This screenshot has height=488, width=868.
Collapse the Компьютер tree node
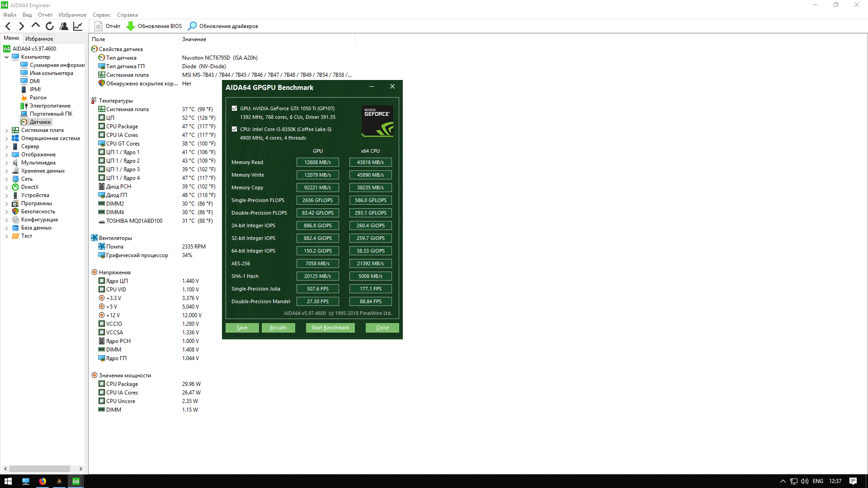(x=6, y=57)
